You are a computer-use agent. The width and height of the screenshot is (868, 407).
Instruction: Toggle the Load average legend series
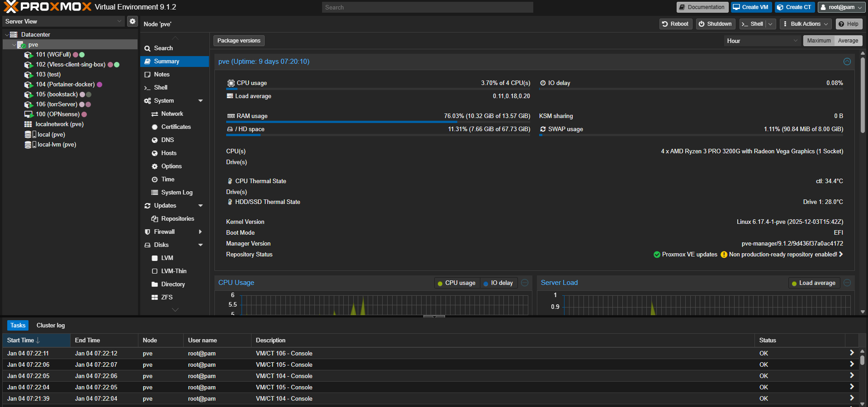coord(813,283)
